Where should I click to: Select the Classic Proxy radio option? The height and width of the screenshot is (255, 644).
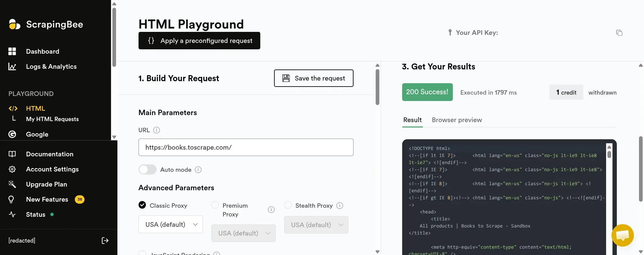(142, 205)
